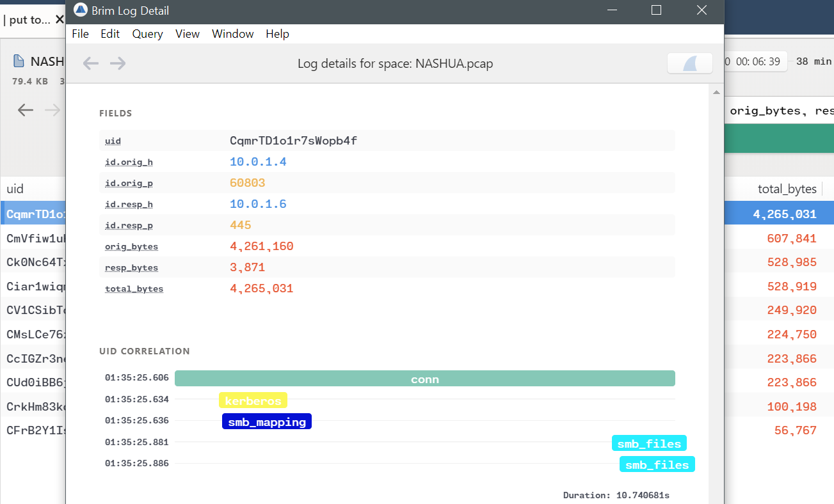This screenshot has height=504, width=834.
Task: Click the smb_mapping correlation bar
Action: [266, 421]
